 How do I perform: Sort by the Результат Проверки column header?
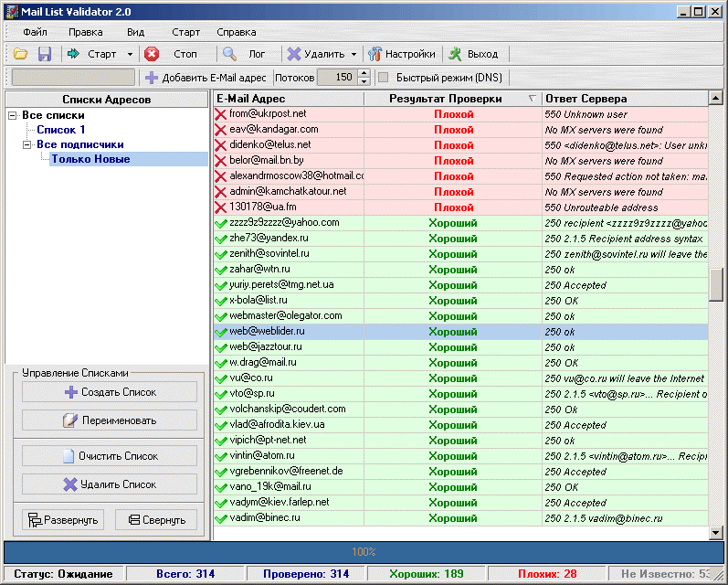pyautogui.click(x=445, y=99)
